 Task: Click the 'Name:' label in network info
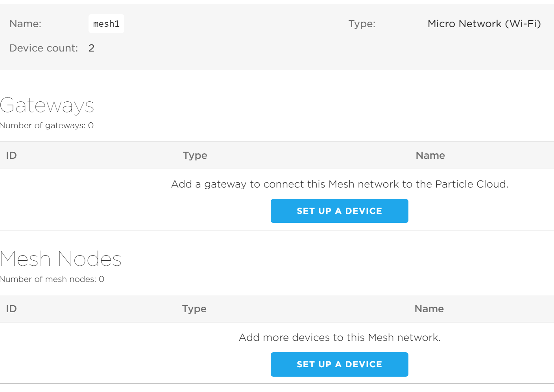click(26, 24)
